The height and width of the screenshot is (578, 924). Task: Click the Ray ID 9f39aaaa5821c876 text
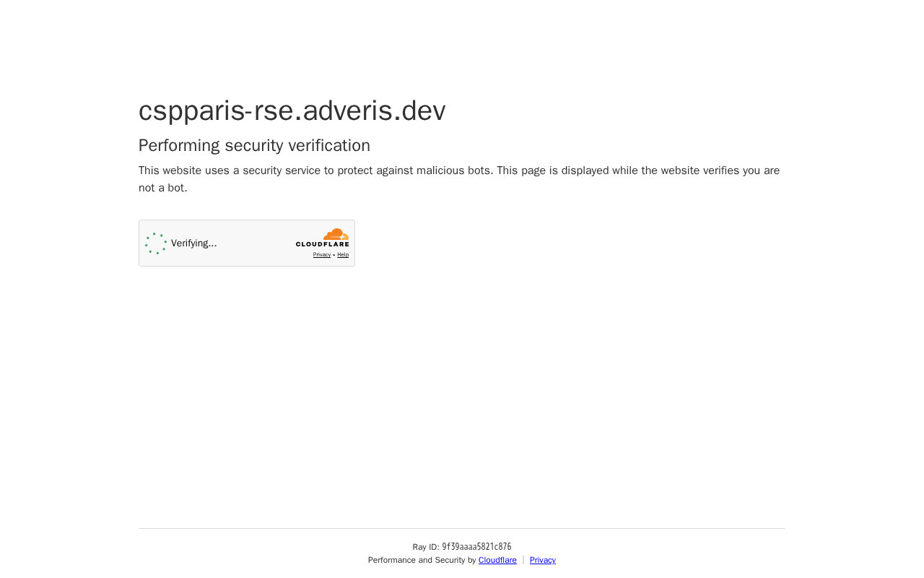(462, 547)
